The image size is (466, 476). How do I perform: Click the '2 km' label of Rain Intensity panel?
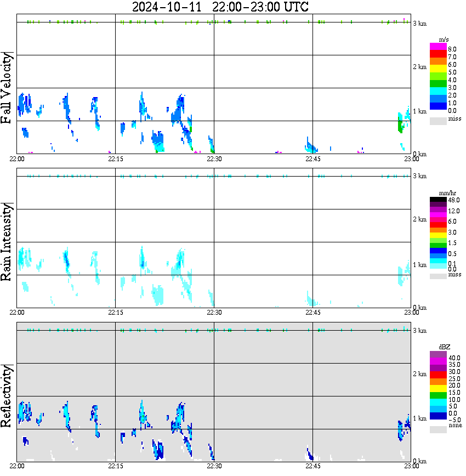pyautogui.click(x=420, y=219)
